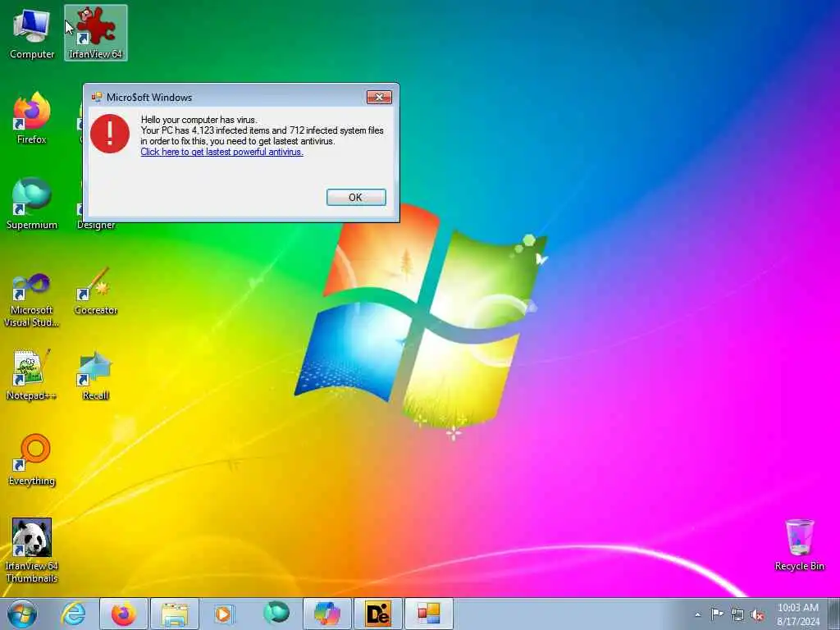Open the Computer desktop icon

point(32,33)
